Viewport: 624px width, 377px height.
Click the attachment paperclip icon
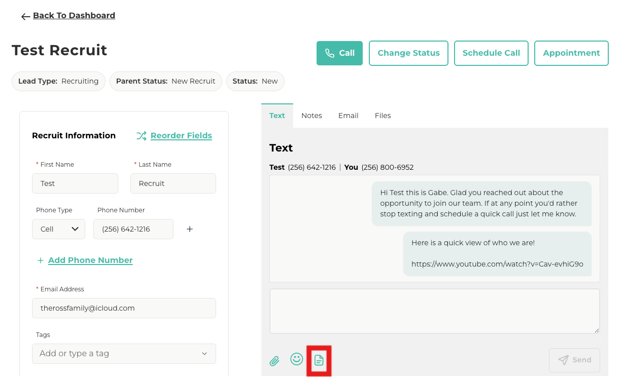point(274,361)
